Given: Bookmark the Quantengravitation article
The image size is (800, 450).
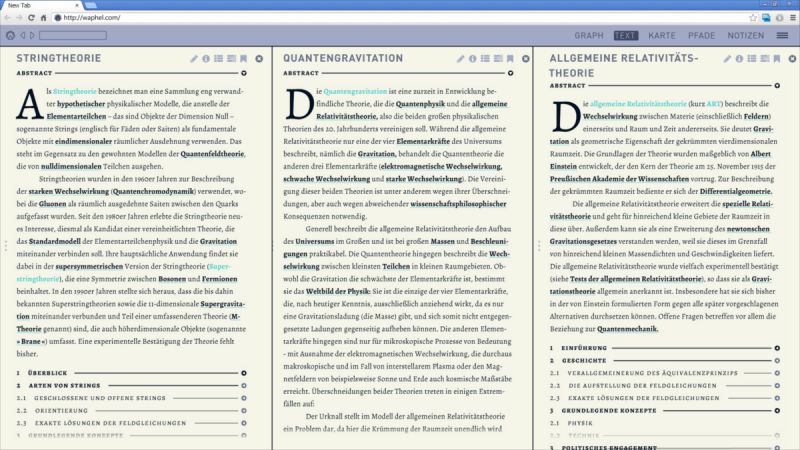Looking at the screenshot, I should [x=510, y=59].
